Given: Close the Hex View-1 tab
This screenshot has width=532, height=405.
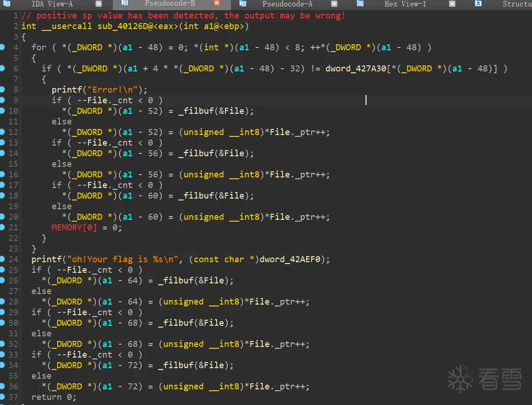Looking at the screenshot, I should [452, 4].
